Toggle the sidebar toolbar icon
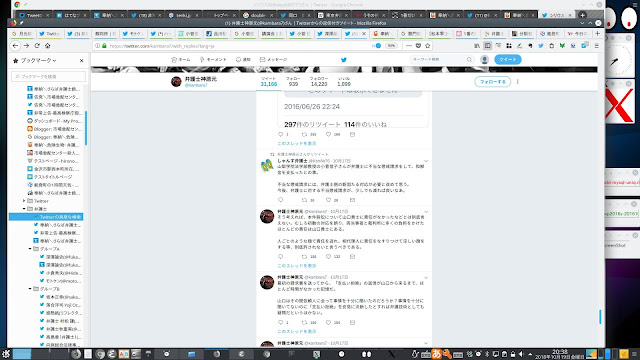This screenshot has width=640, height=360. (487, 46)
